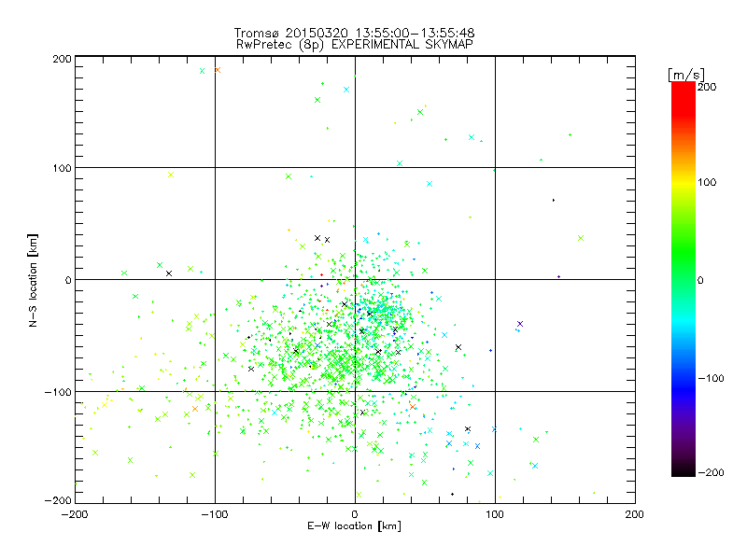Click the x-axis tick label '100'
The height and width of the screenshot is (560, 747).
coord(495,515)
